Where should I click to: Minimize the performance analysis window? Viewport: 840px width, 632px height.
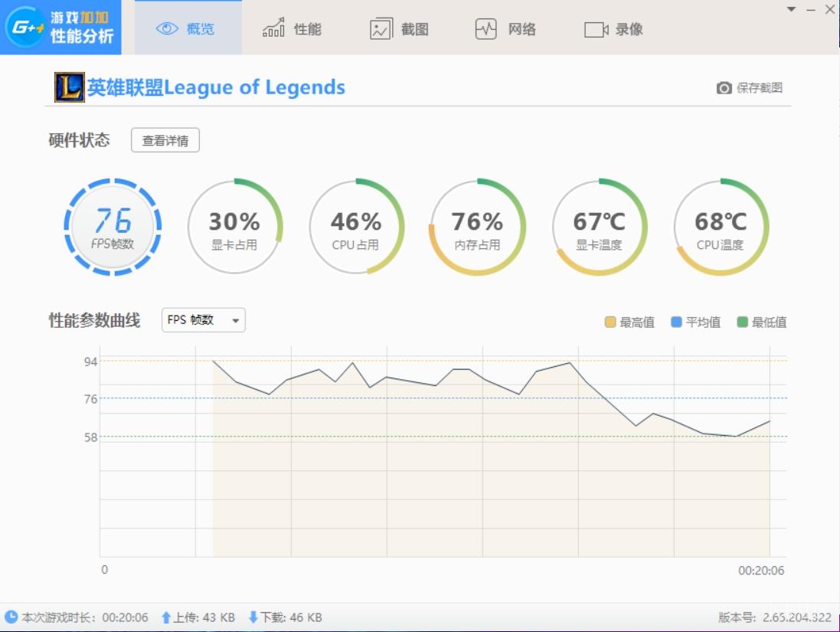pyautogui.click(x=811, y=10)
